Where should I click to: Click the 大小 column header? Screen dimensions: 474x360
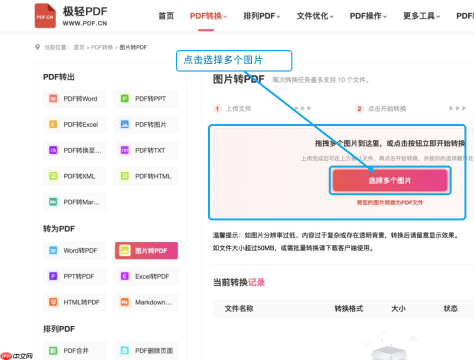(398, 309)
